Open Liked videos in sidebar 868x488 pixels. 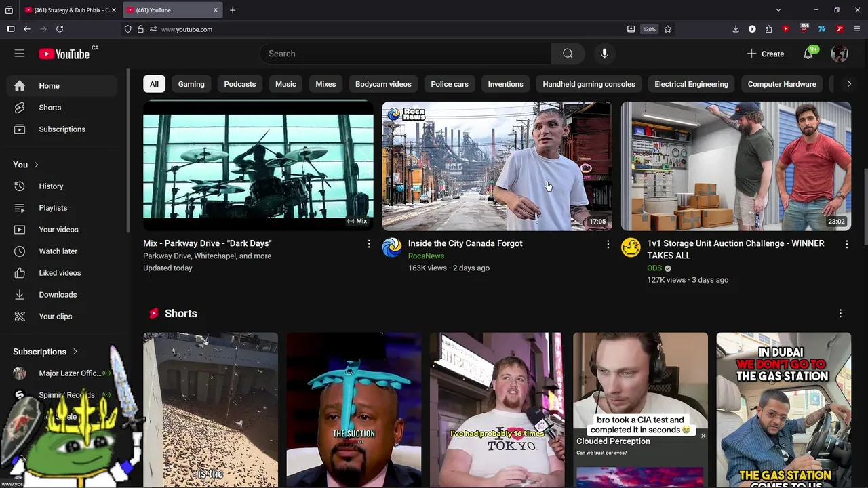pyautogui.click(x=62, y=273)
